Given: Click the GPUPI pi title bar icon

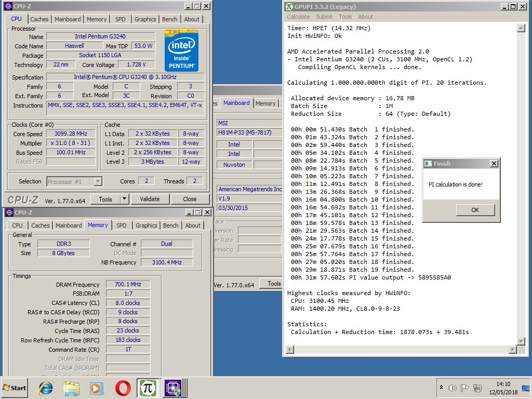Looking at the screenshot, I should coord(289,6).
